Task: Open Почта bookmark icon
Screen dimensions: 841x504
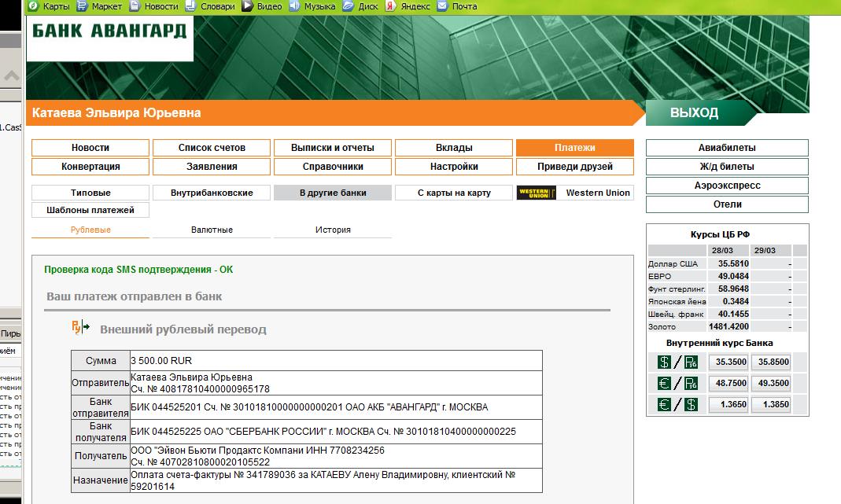Action: (x=442, y=6)
